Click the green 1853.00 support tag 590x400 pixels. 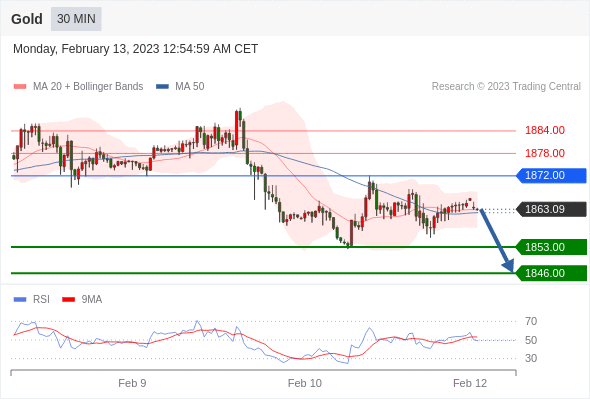click(551, 247)
